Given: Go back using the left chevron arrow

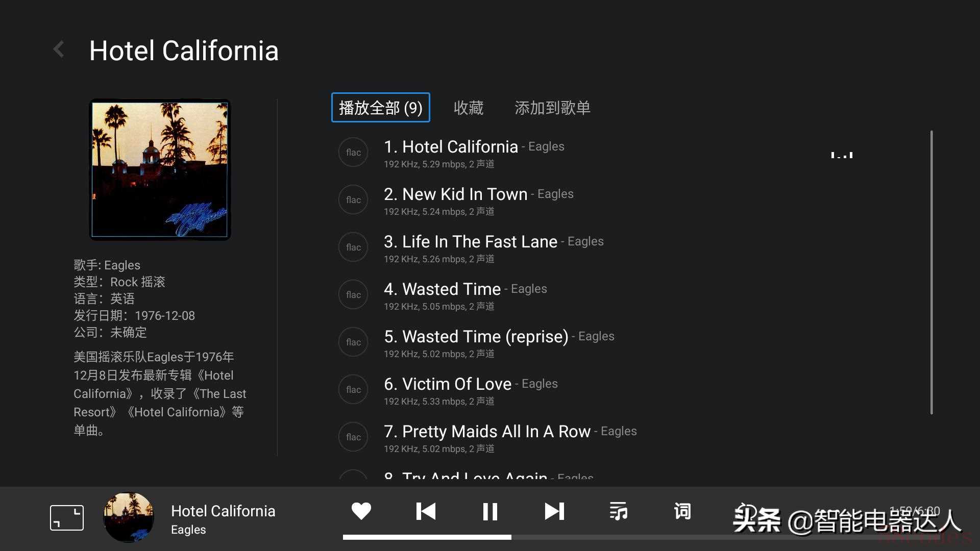Looking at the screenshot, I should 59,49.
